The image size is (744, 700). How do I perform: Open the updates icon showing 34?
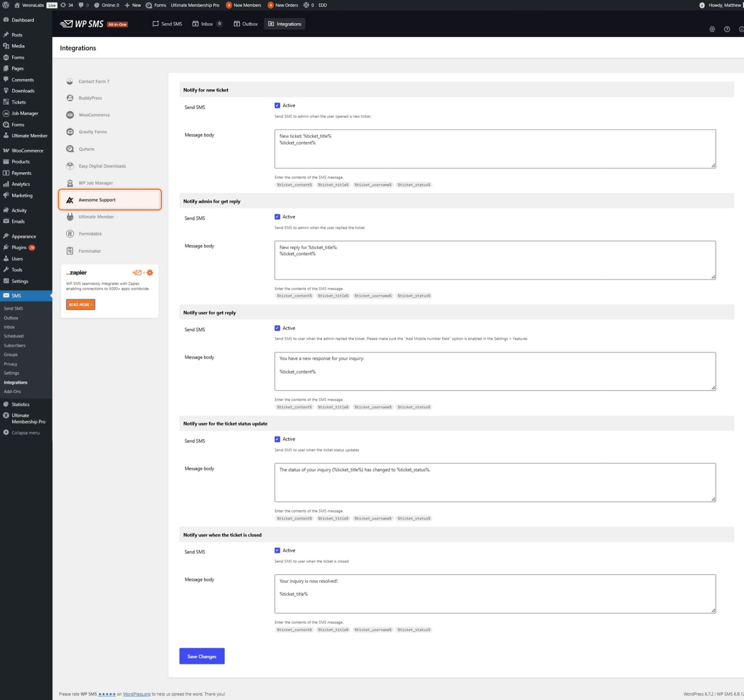coord(63,5)
